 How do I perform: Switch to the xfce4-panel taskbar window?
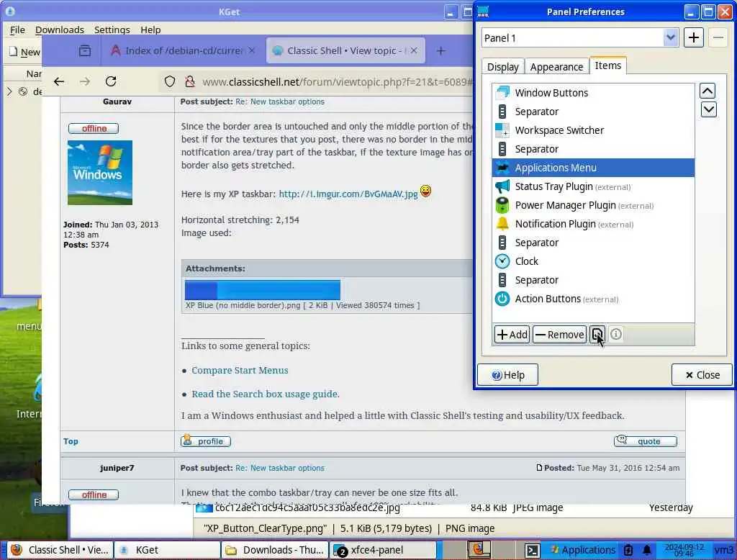click(383, 550)
